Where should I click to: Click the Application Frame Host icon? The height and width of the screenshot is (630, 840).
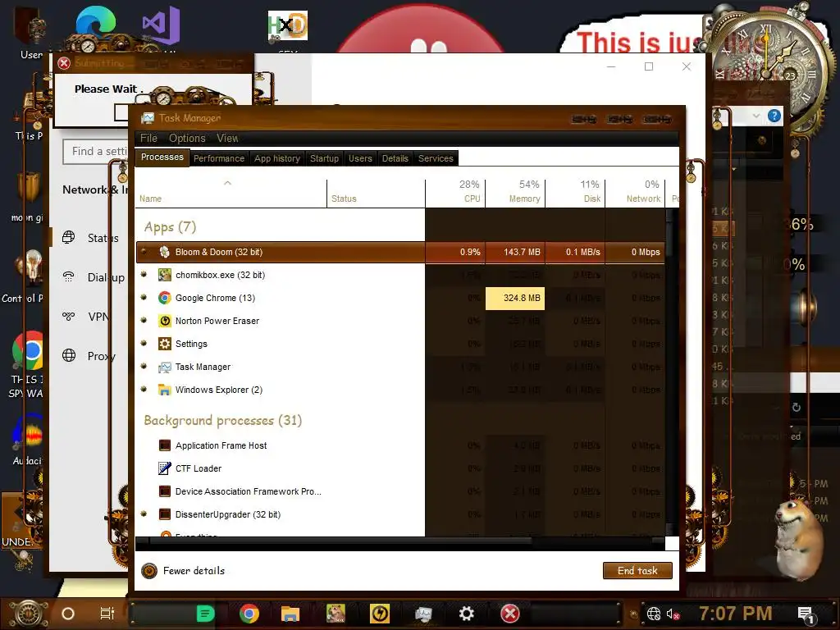(x=164, y=445)
